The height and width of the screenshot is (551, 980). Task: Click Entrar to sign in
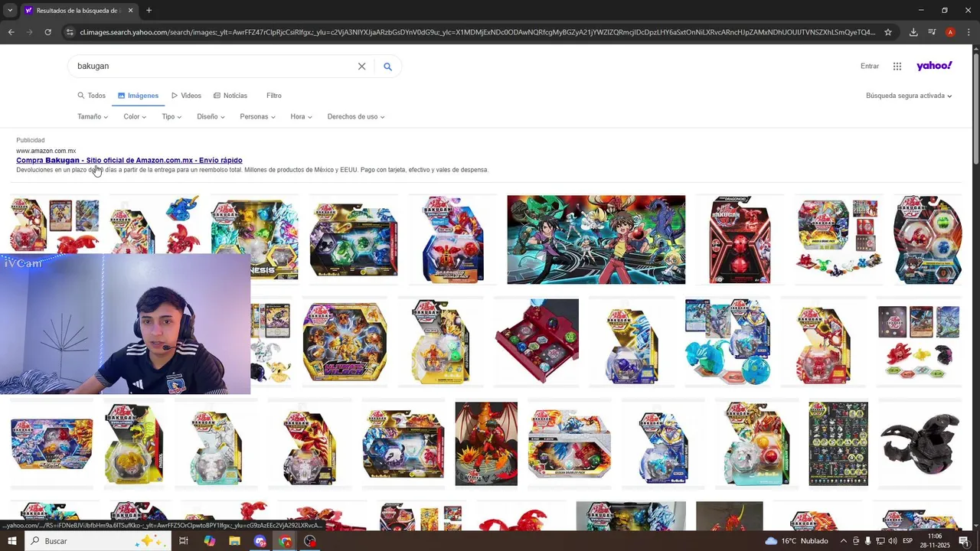[x=870, y=67]
